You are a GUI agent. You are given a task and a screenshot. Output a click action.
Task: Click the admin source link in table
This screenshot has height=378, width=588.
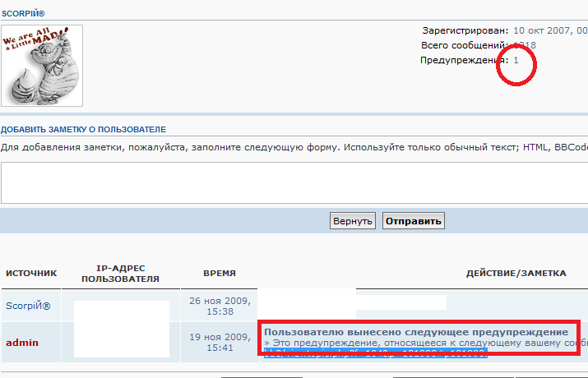coord(21,342)
